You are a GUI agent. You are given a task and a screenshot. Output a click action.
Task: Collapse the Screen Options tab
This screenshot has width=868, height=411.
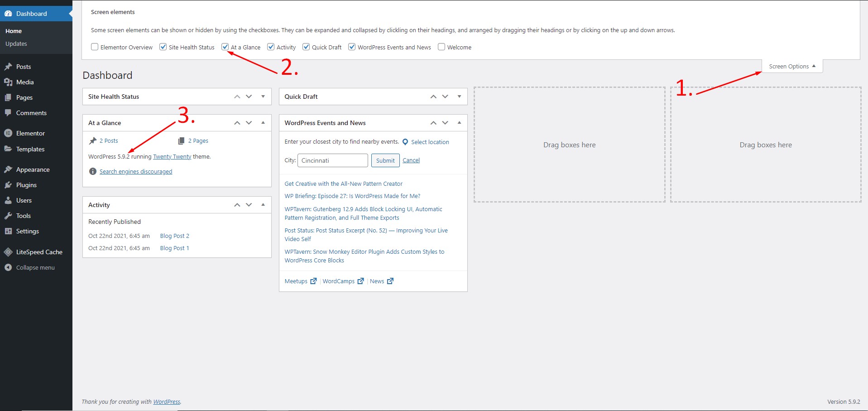(792, 66)
